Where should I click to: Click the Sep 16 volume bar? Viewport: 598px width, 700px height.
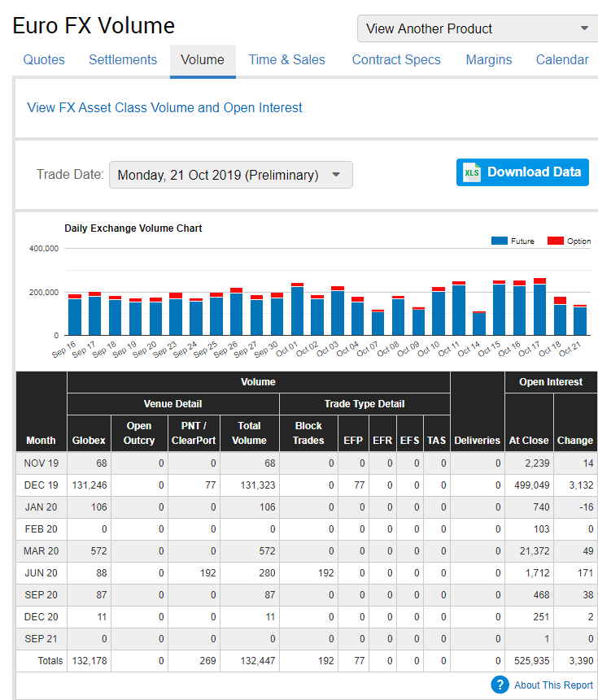[75, 316]
